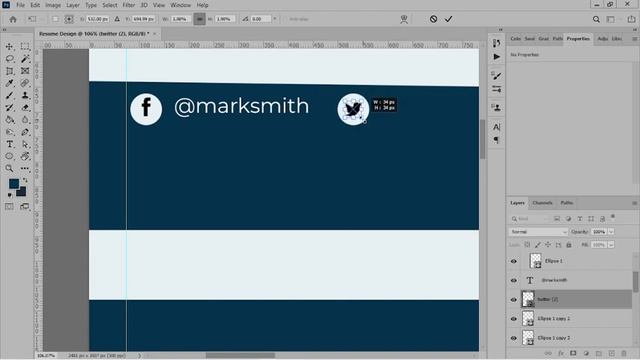Expand more tools ellipsis
The height and width of the screenshot is (360, 640).
[x=25, y=168]
